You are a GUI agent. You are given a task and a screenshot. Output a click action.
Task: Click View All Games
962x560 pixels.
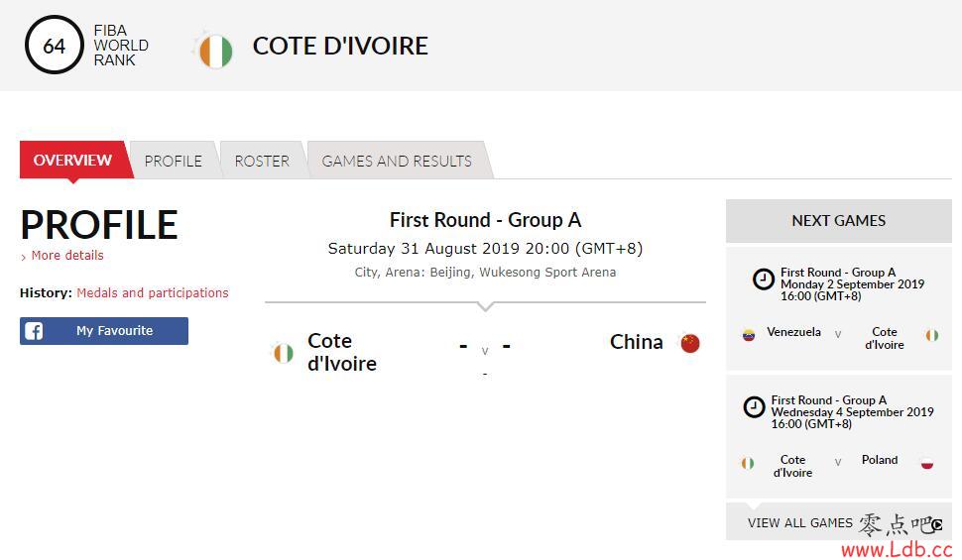800,522
